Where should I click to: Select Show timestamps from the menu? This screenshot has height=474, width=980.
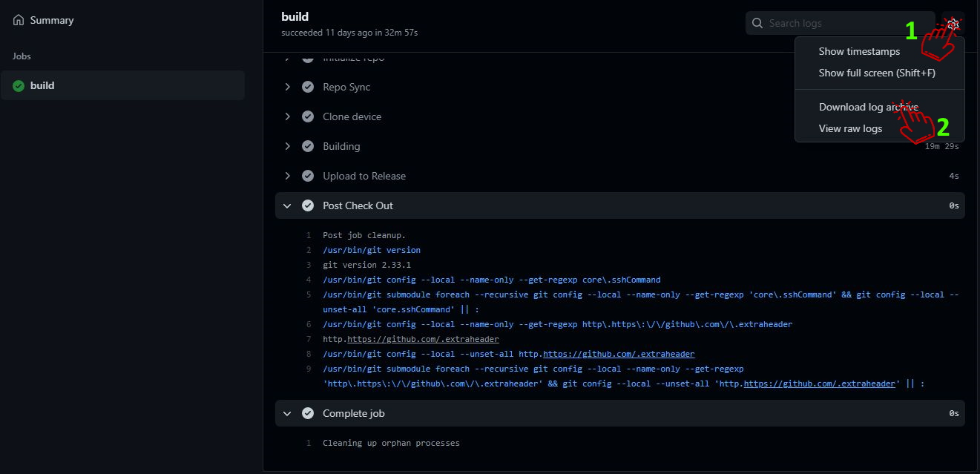tap(859, 52)
